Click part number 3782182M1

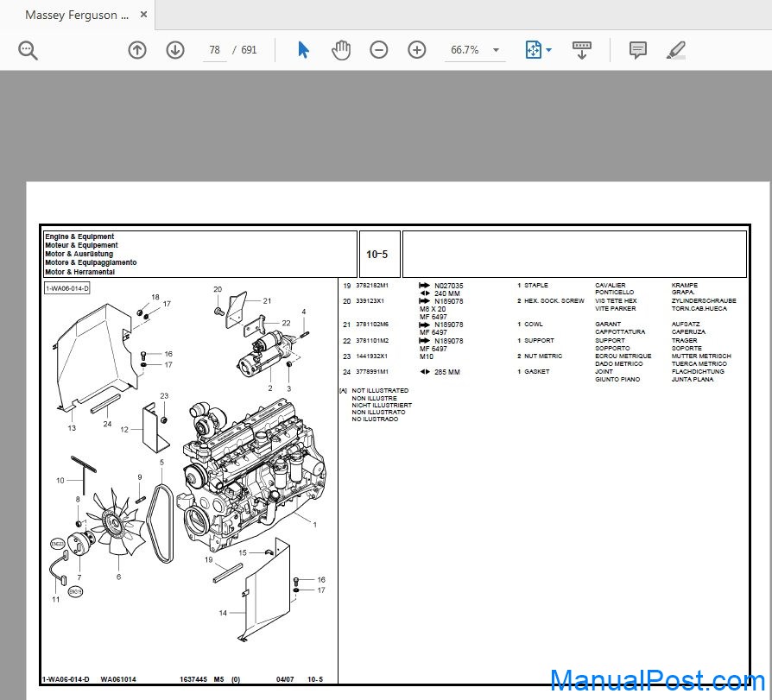(372, 286)
